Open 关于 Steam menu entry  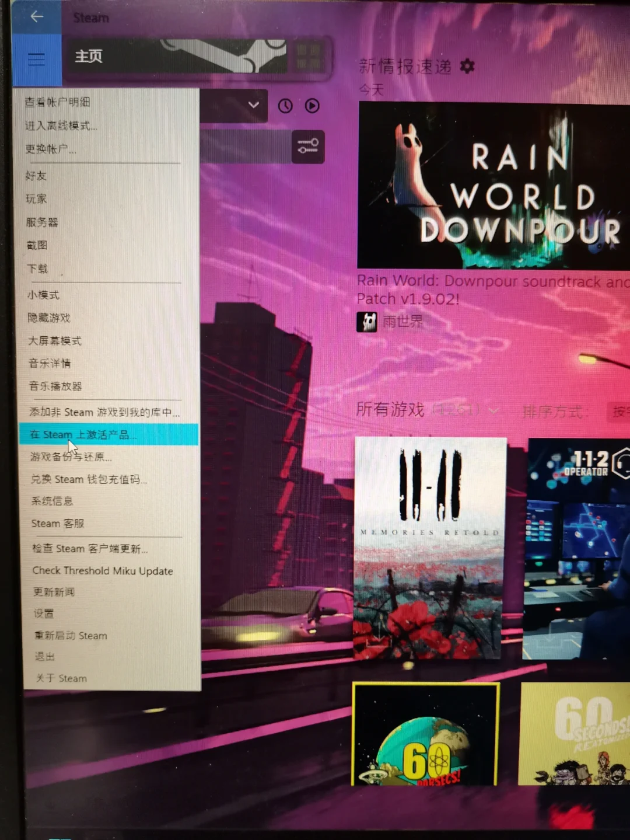pos(61,678)
